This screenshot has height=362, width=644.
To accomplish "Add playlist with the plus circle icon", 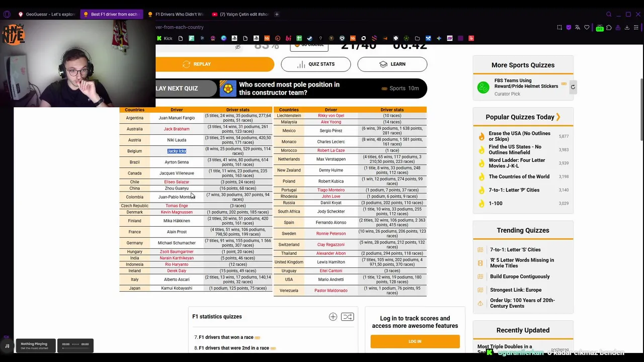I will tap(333, 317).
